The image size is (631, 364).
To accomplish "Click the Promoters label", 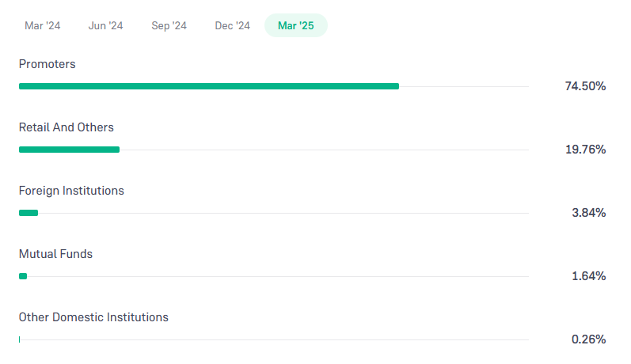I will (x=47, y=64).
